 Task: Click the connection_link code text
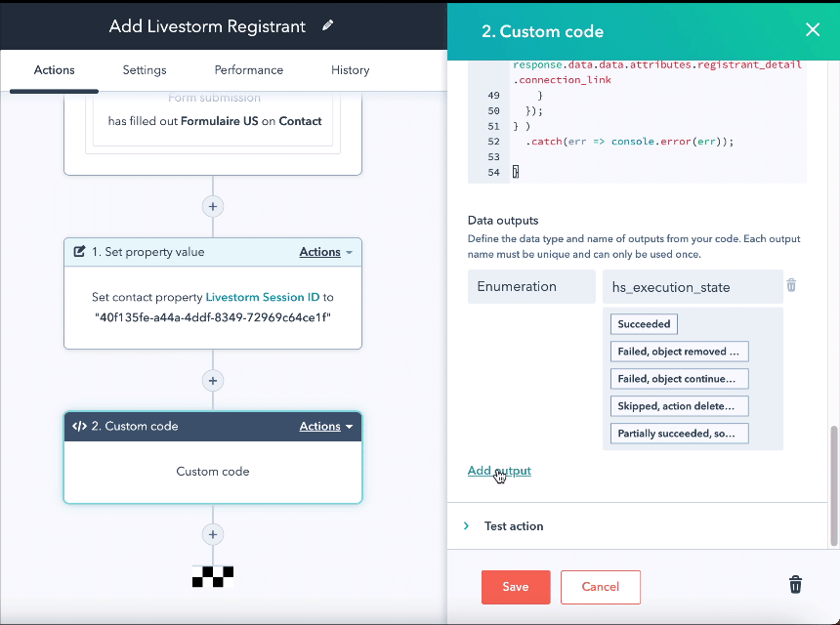tap(563, 80)
